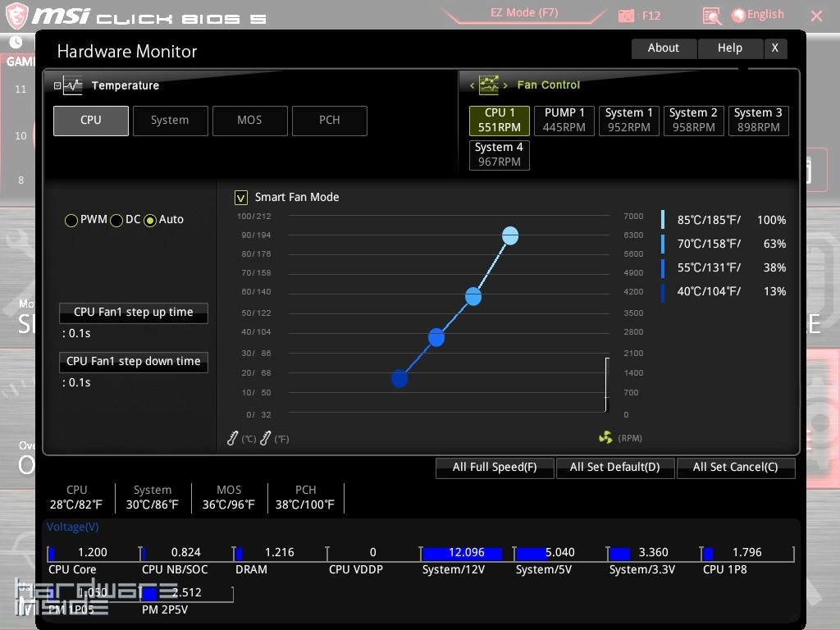This screenshot has width=840, height=630.
Task: Switch to EZ Mode (F7)
Action: 524,13
